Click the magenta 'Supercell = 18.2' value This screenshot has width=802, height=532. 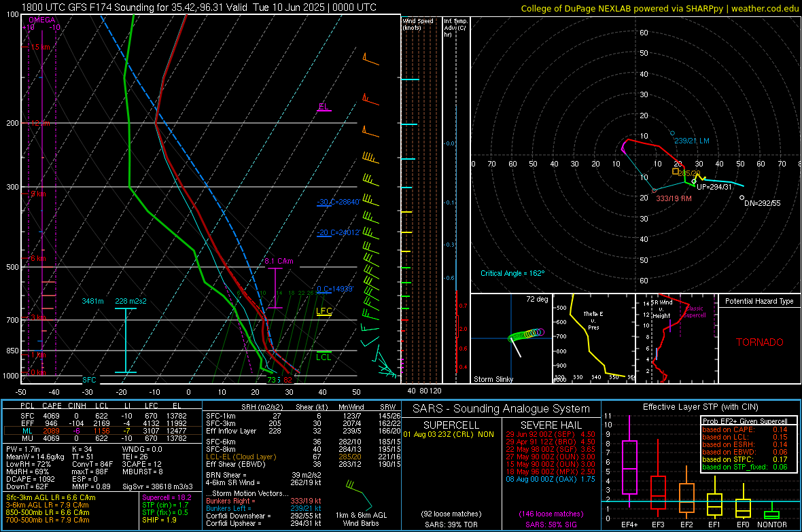167,497
